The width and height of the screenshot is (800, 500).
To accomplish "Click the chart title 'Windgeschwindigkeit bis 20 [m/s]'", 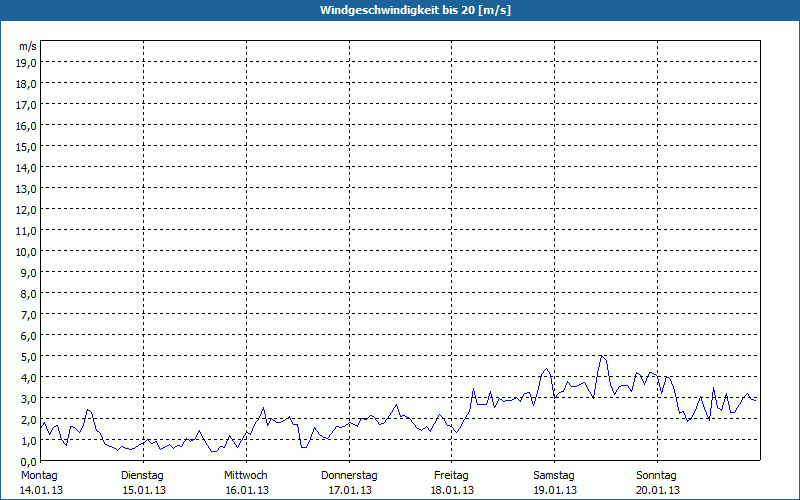I will 415,10.
